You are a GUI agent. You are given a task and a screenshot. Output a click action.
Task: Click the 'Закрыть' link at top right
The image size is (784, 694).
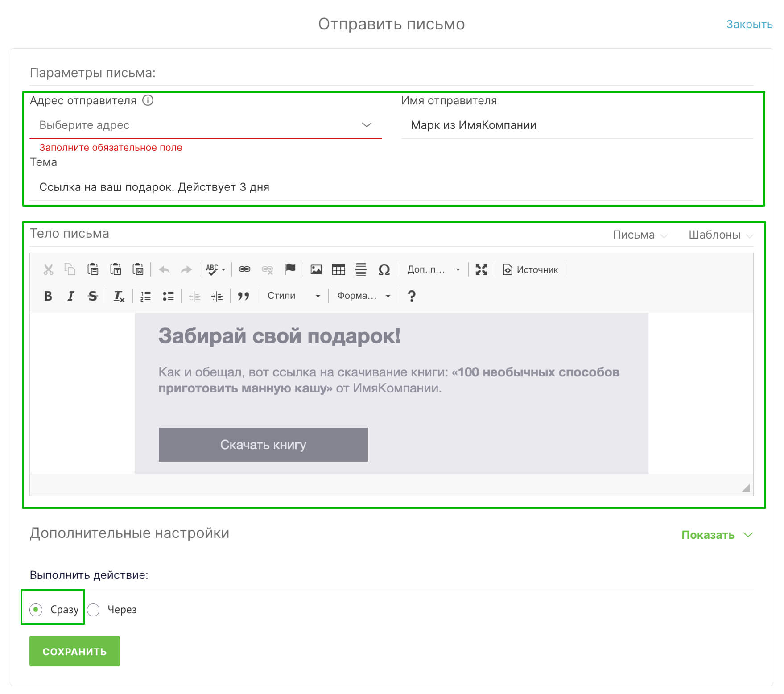click(x=749, y=24)
